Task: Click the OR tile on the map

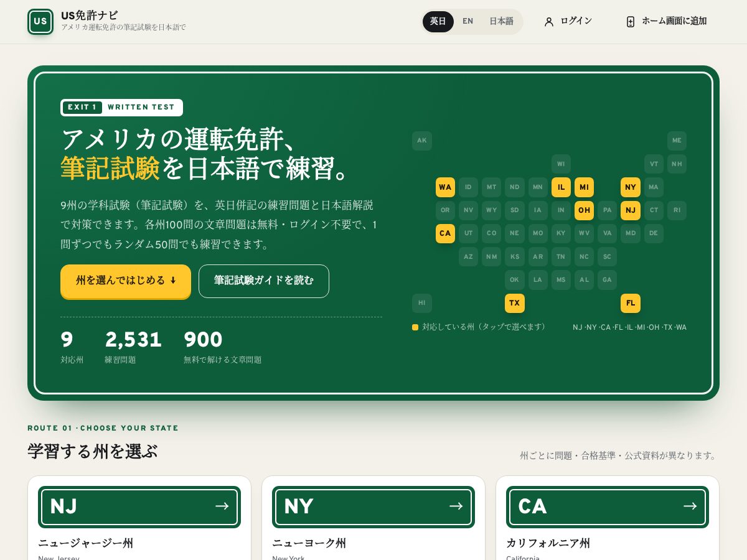Action: point(445,210)
